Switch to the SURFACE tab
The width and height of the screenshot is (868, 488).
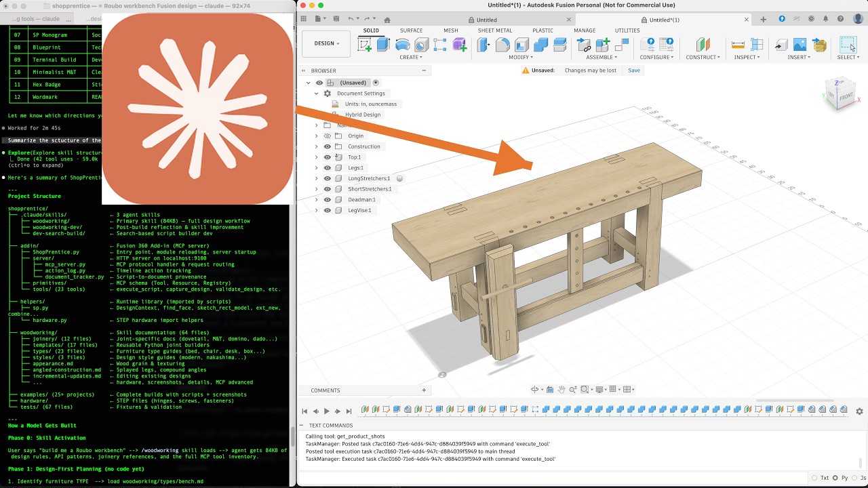click(x=411, y=30)
